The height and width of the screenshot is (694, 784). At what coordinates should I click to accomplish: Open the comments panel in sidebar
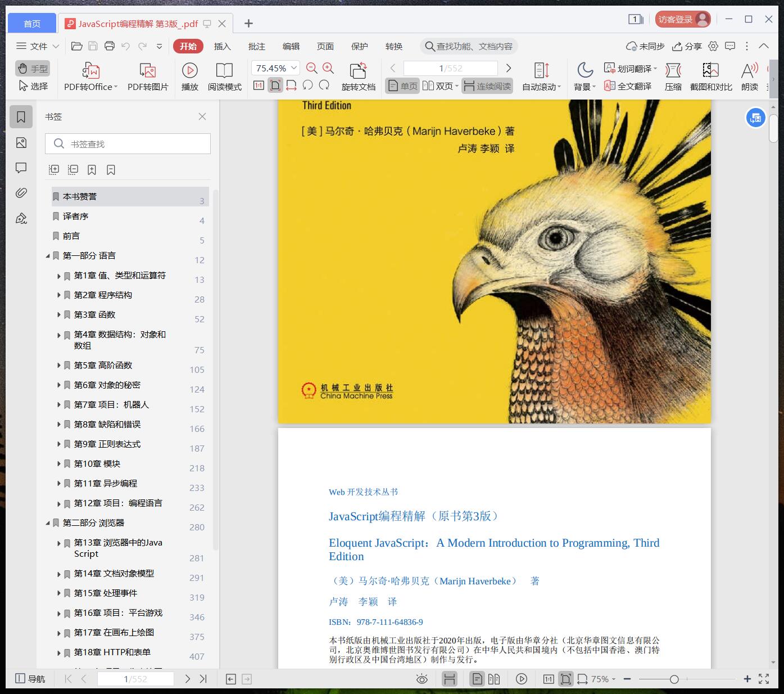tap(21, 168)
